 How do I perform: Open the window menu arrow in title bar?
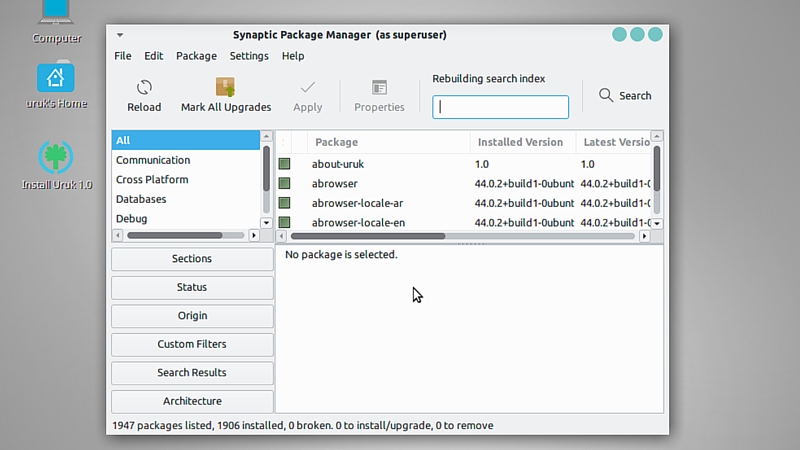(x=120, y=35)
